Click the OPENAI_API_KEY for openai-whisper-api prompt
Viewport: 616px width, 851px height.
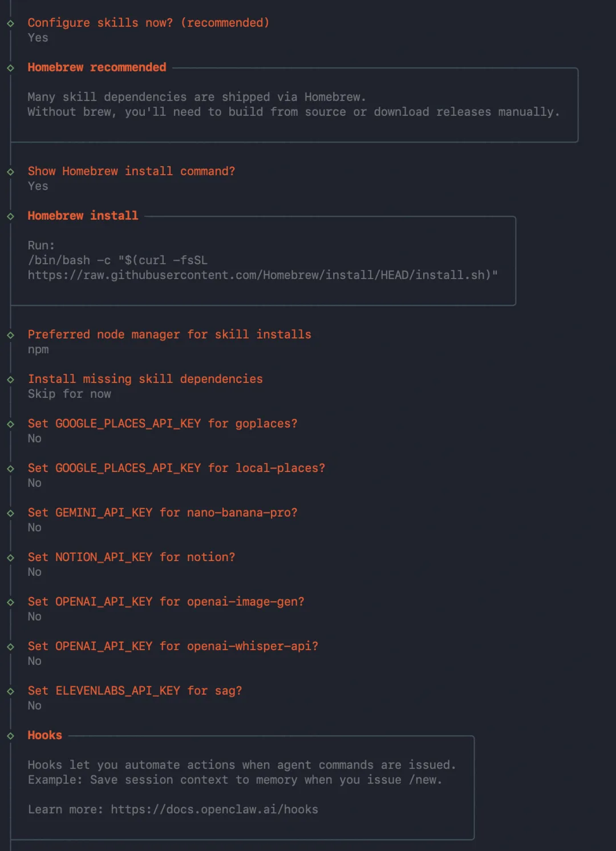tap(173, 646)
